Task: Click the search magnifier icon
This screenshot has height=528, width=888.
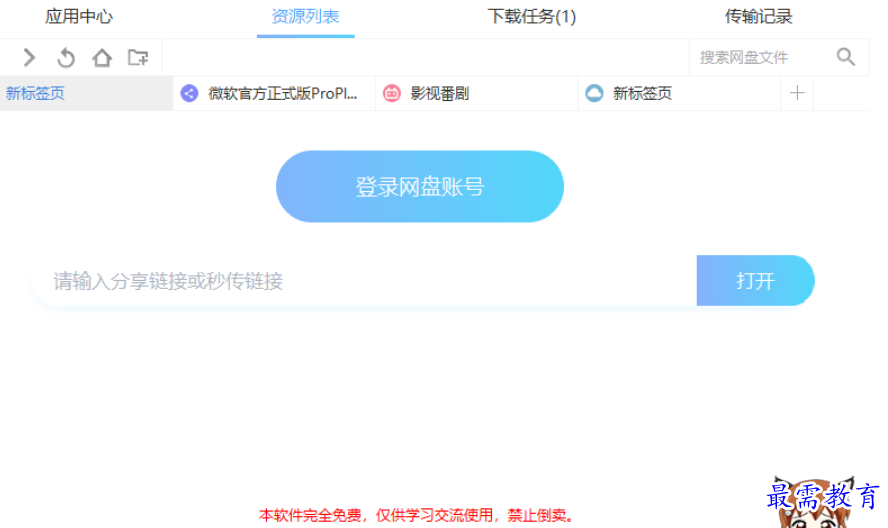Action: point(846,57)
